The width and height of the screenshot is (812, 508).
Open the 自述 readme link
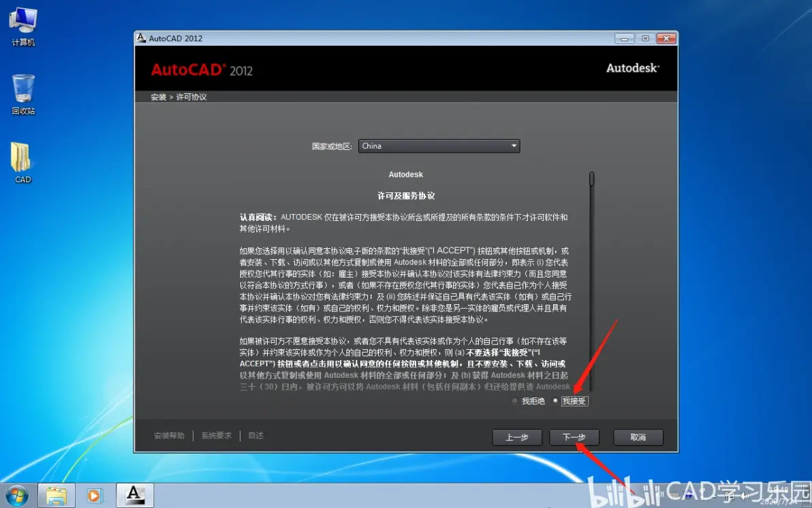pos(256,436)
